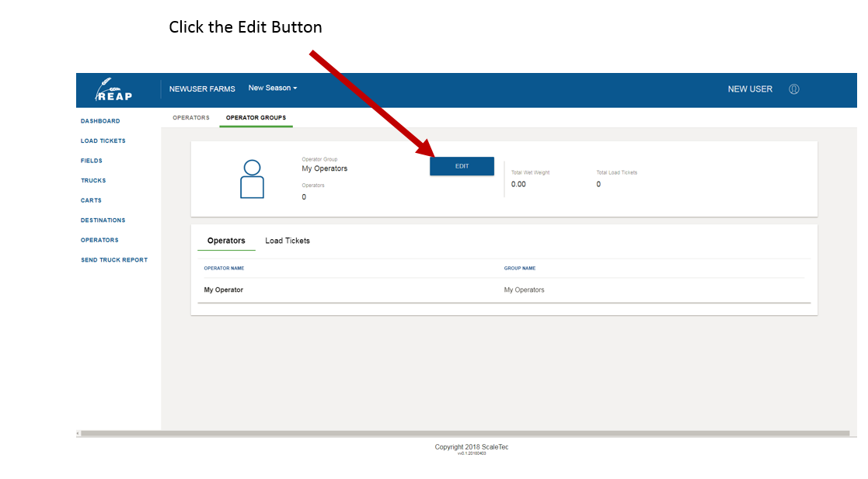
Task: Sort by Group Name column header
Action: (519, 269)
